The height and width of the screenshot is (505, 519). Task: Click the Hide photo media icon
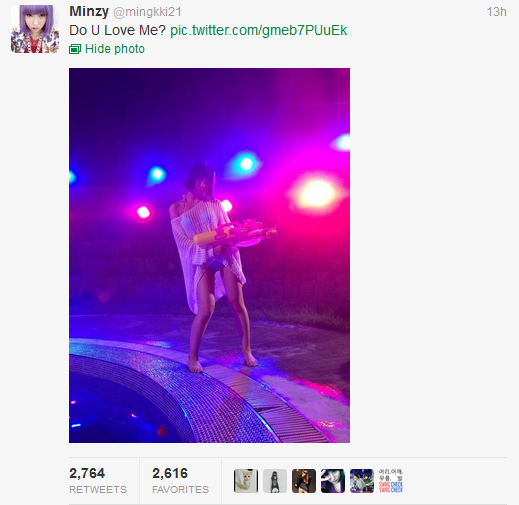click(75, 49)
